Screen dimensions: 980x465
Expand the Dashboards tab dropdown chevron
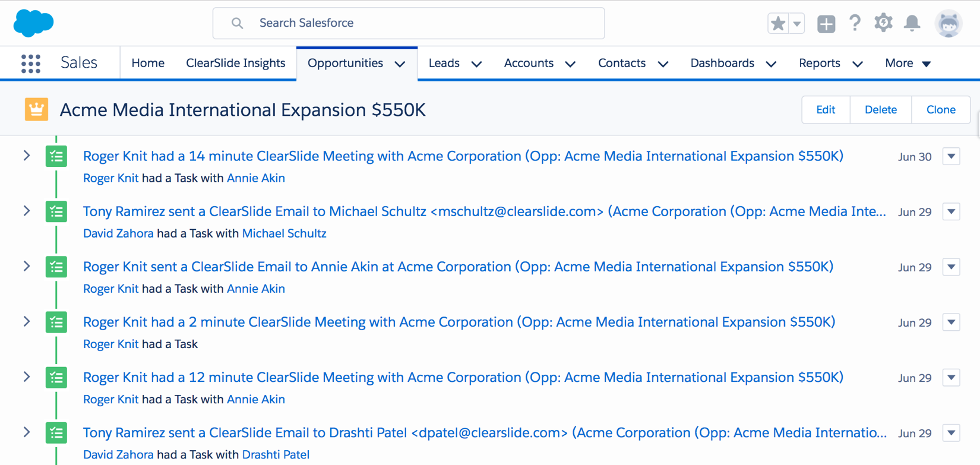(x=771, y=64)
